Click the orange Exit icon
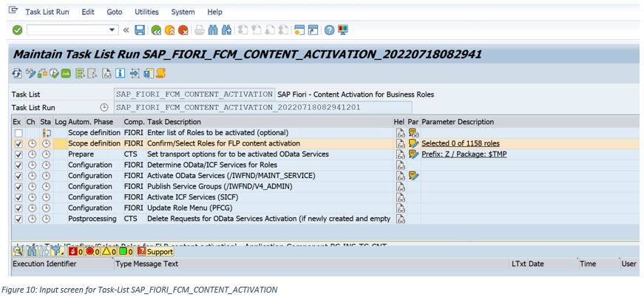 (169, 30)
